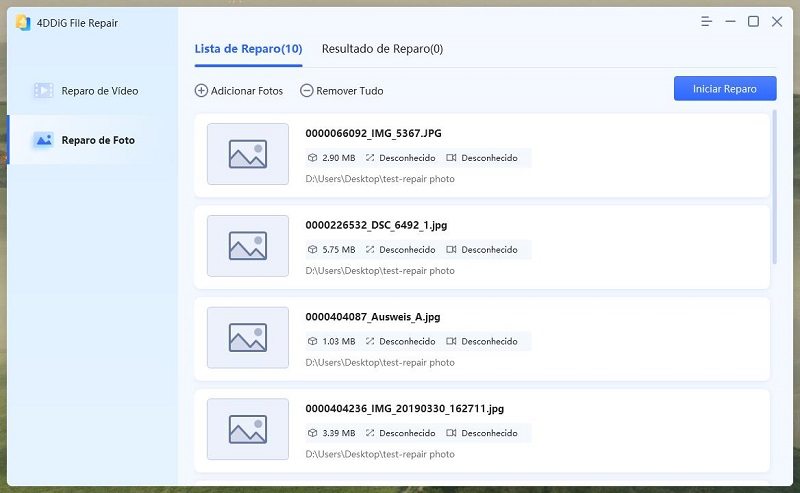Click the 3.39 MB size value
Viewport: 800px width, 493px height.
coord(339,433)
